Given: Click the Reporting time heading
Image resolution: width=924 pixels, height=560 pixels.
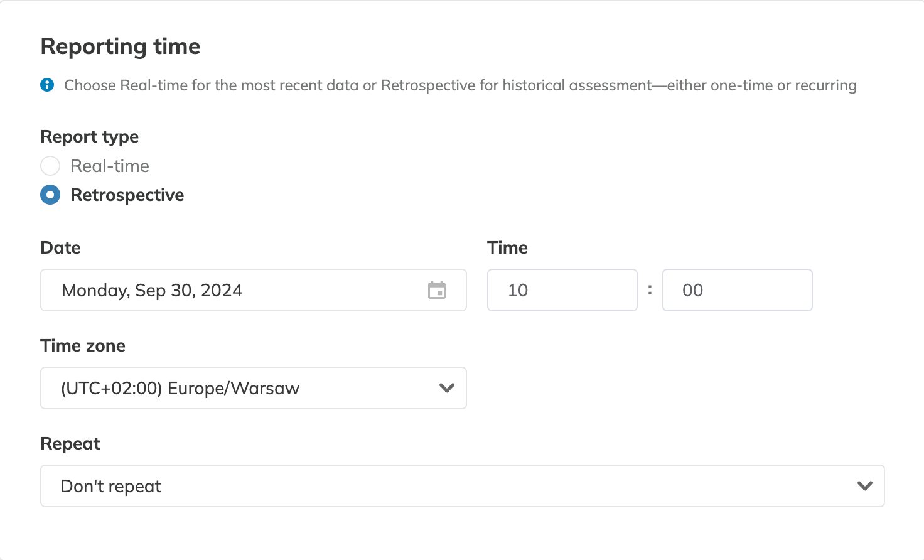Looking at the screenshot, I should click(121, 47).
